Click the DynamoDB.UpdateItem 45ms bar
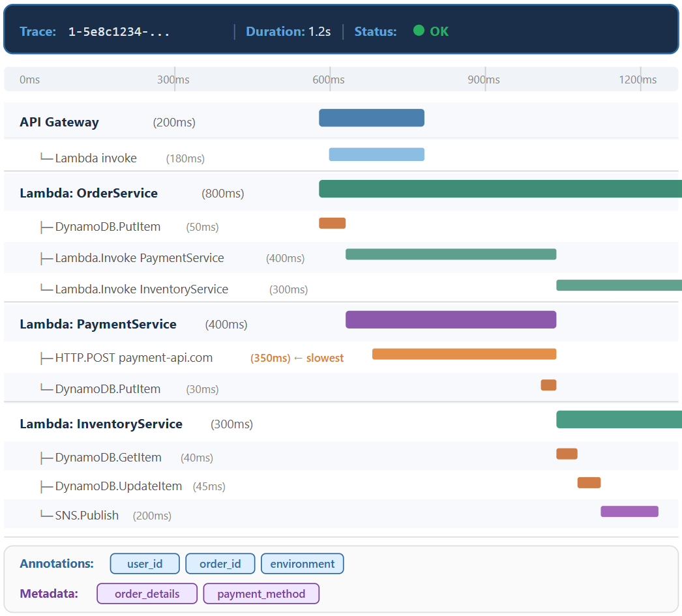The height and width of the screenshot is (616, 682). click(x=589, y=482)
